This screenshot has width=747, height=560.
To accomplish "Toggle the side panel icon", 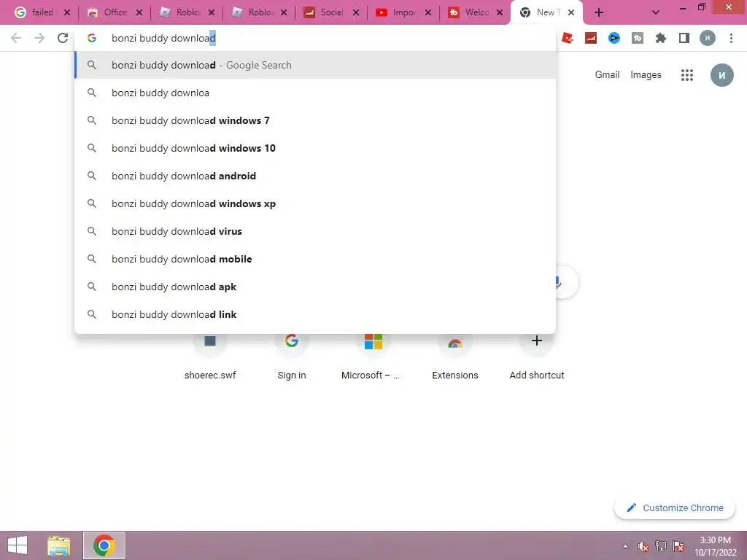I will click(x=684, y=38).
